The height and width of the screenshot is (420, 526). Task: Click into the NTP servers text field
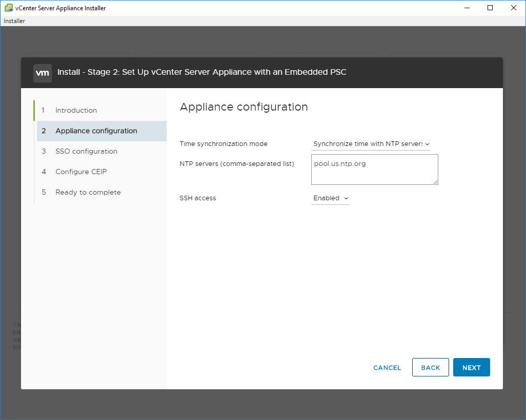pyautogui.click(x=374, y=169)
